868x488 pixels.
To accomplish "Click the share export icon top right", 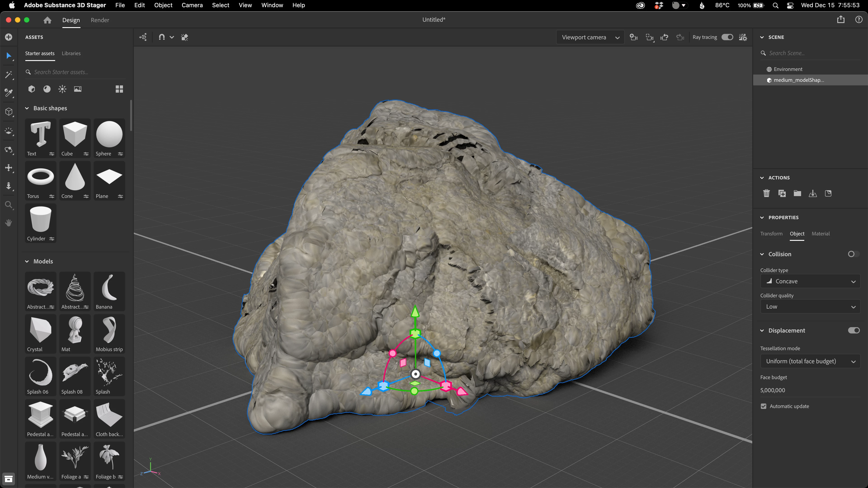I will point(841,19).
